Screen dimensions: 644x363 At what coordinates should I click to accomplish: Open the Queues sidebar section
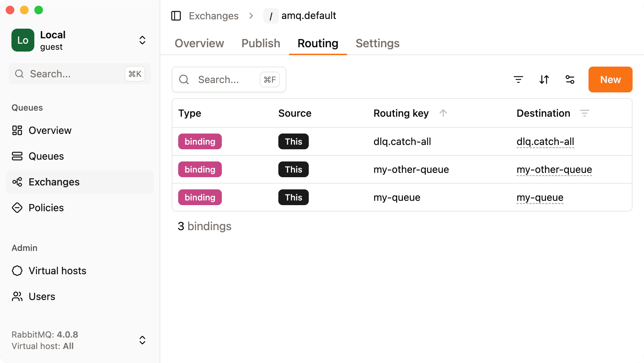(46, 156)
